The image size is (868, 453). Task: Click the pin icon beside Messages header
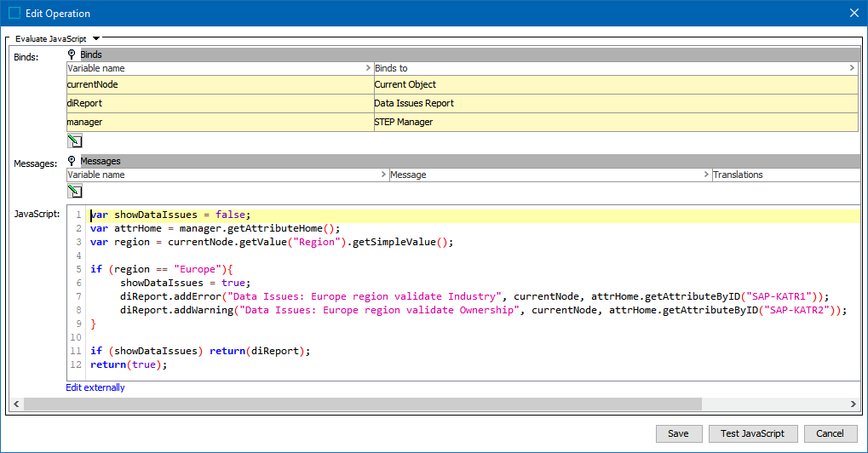(72, 161)
